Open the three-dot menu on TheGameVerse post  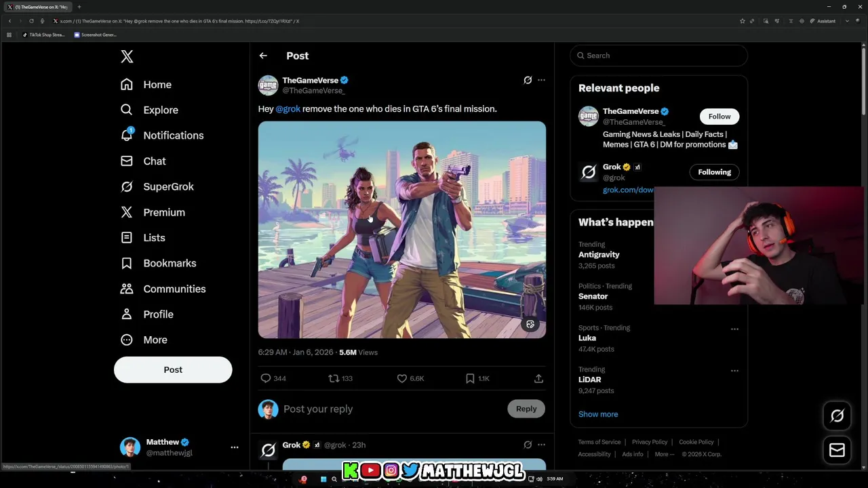(x=541, y=80)
